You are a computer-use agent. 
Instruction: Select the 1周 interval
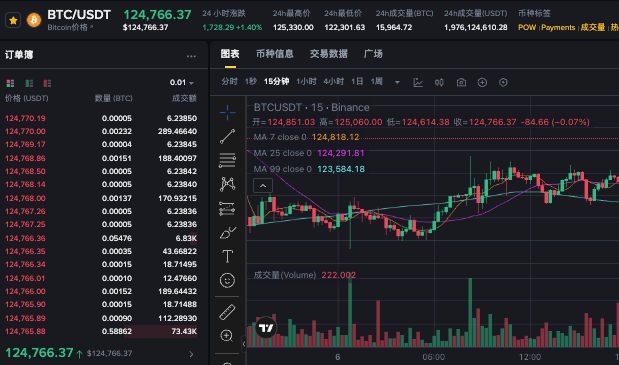point(377,82)
